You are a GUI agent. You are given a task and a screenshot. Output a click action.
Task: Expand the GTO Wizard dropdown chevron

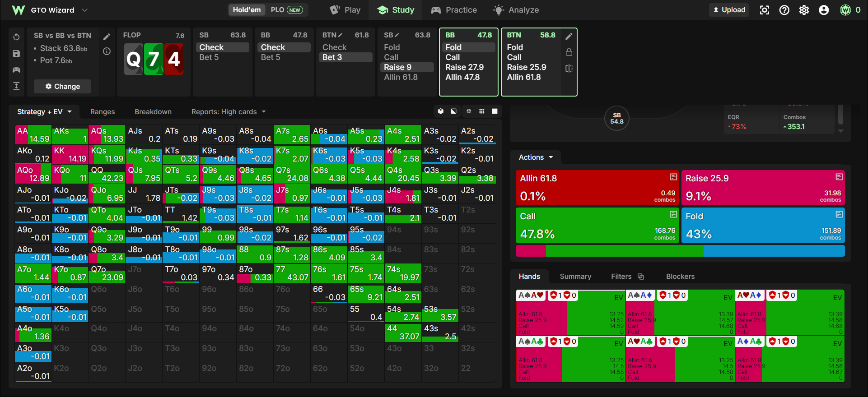pos(84,10)
